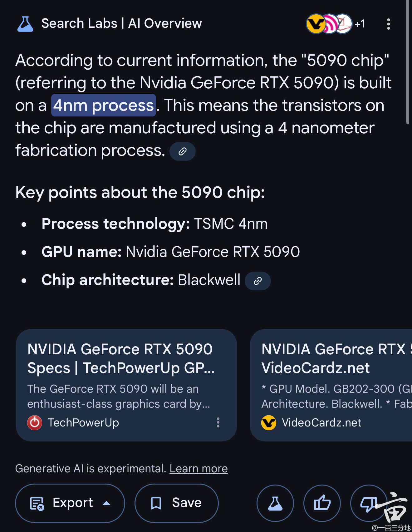412x532 pixels.
Task: Click the thumbs up feedback button
Action: [322, 503]
